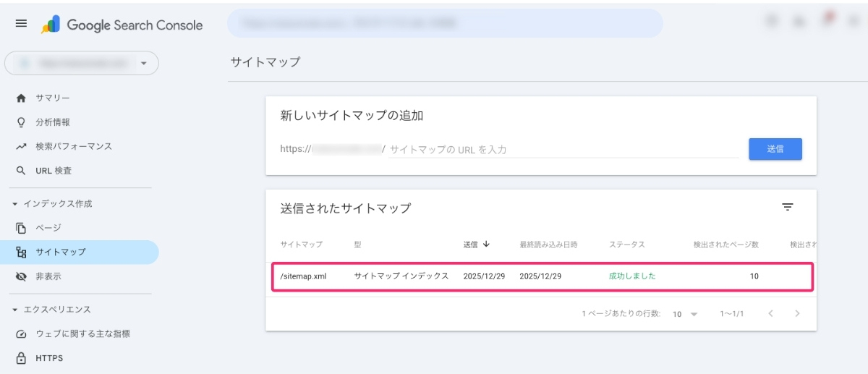The image size is (868, 374).
Task: Click the home icon beside サマリー
Action: click(x=21, y=98)
